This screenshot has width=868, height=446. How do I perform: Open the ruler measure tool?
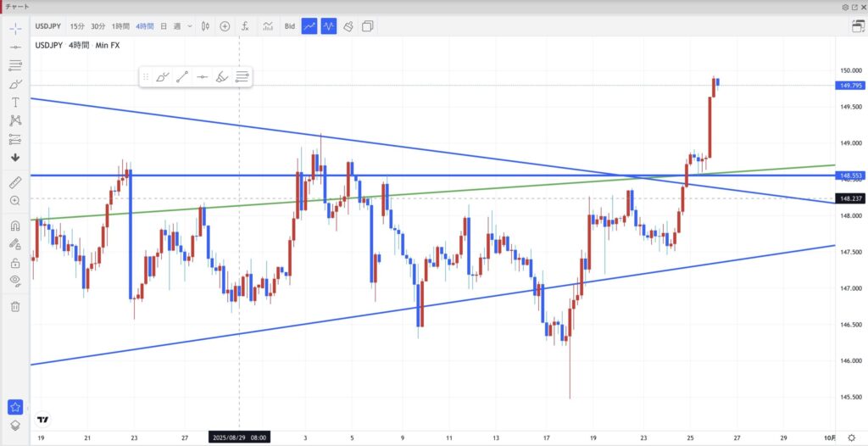click(x=15, y=182)
